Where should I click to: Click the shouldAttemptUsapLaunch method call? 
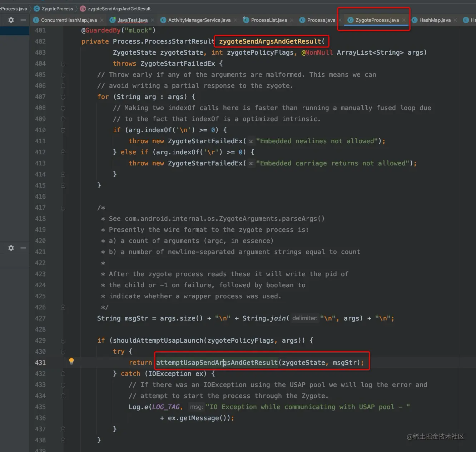pyautogui.click(x=158, y=341)
